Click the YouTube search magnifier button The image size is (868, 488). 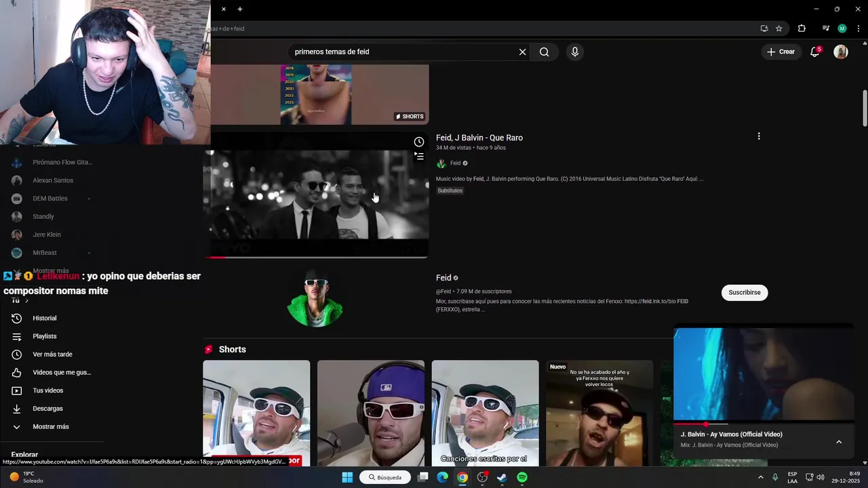(544, 52)
